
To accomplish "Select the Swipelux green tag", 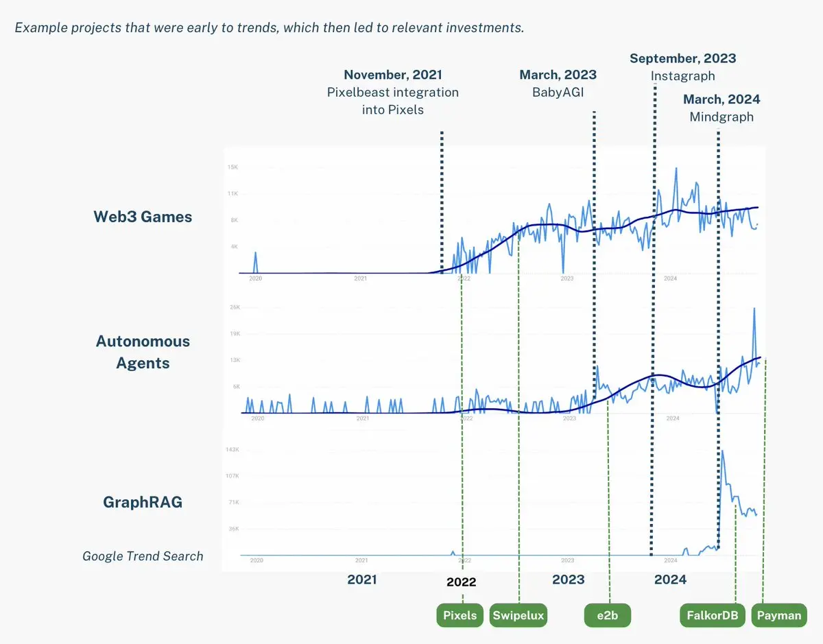I will [518, 615].
